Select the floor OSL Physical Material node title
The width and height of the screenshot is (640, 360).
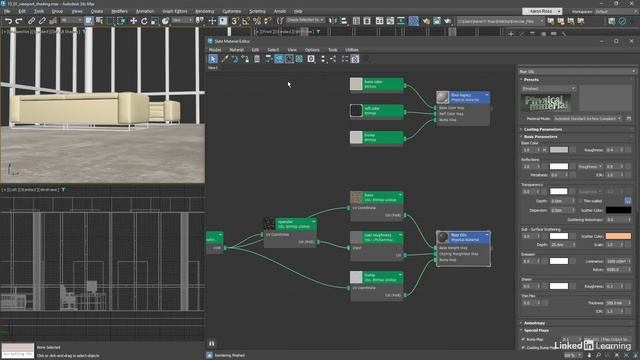469,238
